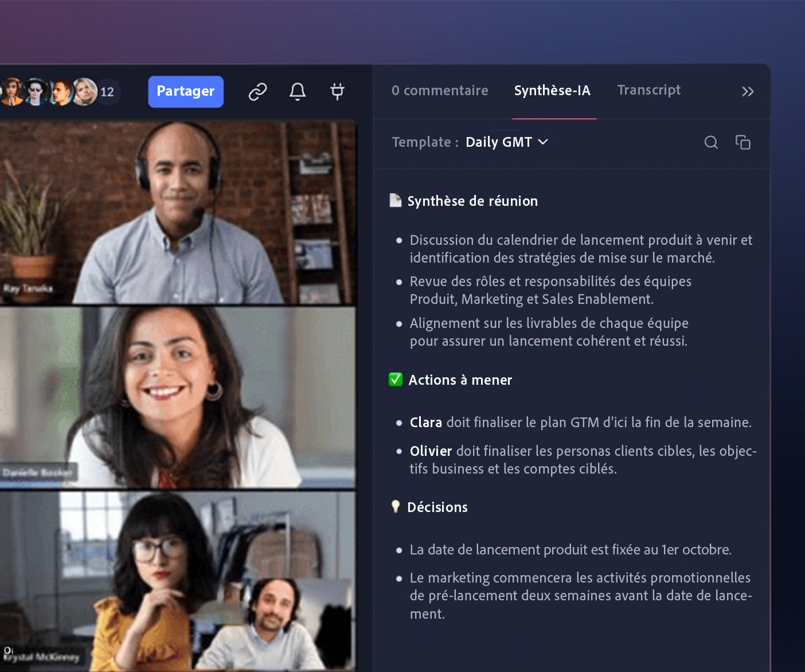The width and height of the screenshot is (805, 672).
Task: Switch to the Transcript tab
Action: [x=648, y=90]
